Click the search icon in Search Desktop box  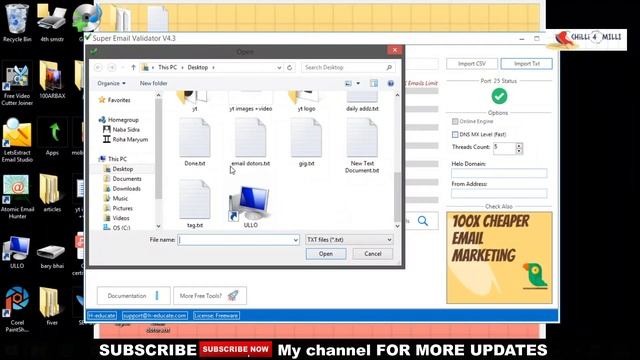click(x=389, y=67)
